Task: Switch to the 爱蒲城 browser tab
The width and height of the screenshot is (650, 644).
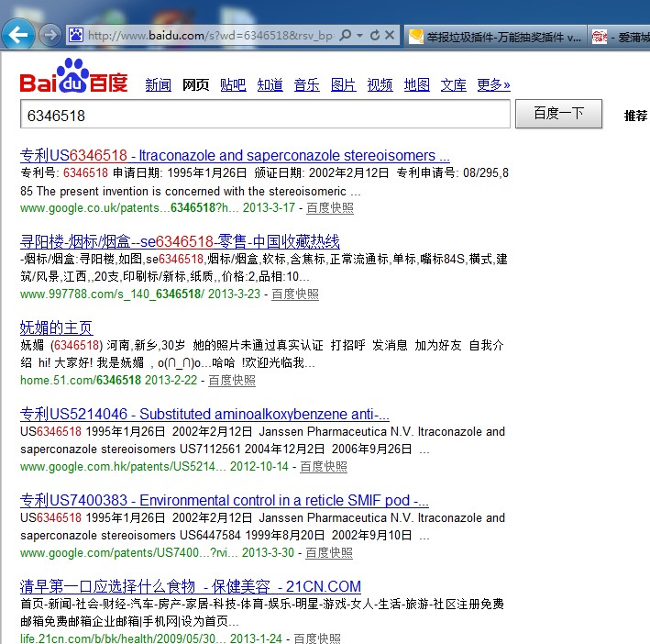Action: (x=620, y=37)
